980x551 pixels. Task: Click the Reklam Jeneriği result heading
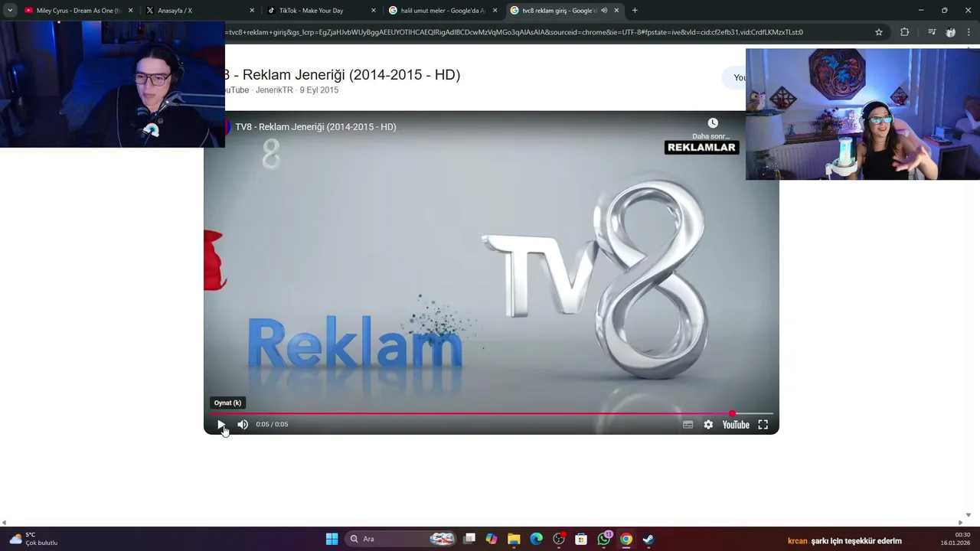click(342, 75)
